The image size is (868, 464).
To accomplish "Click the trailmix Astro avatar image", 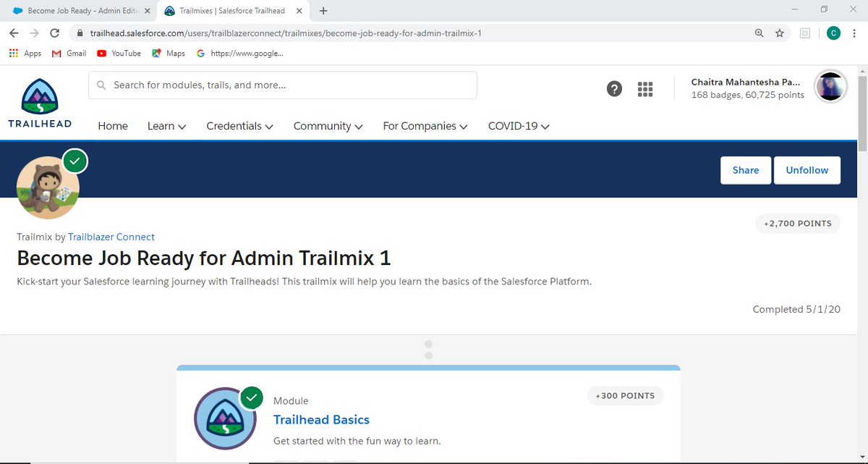I will [48, 187].
